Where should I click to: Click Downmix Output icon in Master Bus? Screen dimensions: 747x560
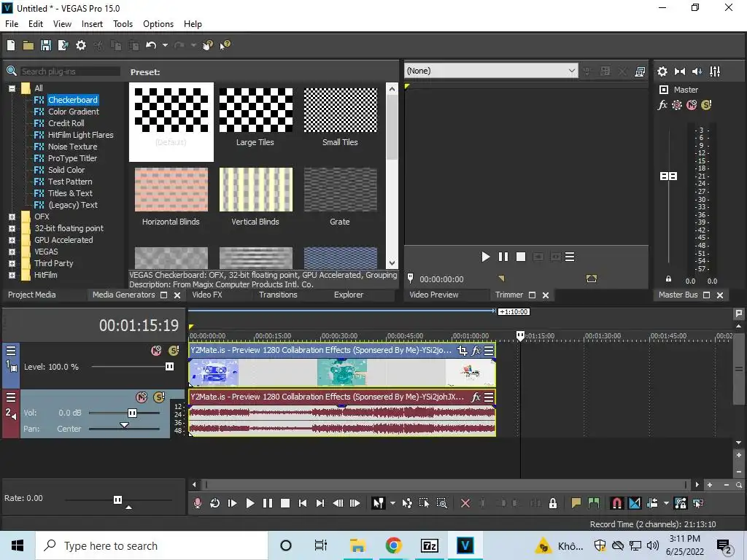pos(680,71)
